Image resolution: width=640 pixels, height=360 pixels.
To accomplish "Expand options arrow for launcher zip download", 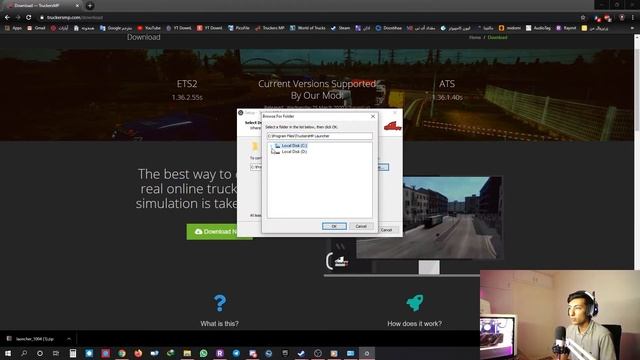I will click(69, 339).
